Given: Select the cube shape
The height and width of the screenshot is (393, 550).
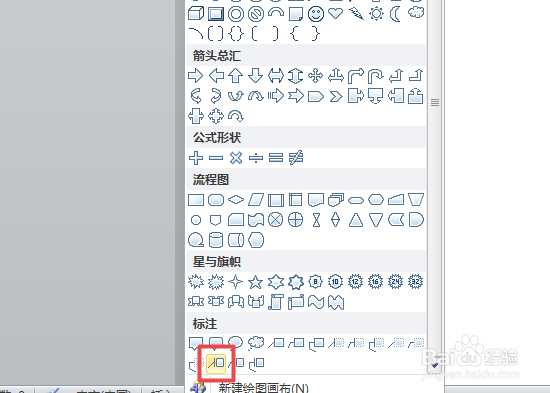Looking at the screenshot, I should point(196,14).
